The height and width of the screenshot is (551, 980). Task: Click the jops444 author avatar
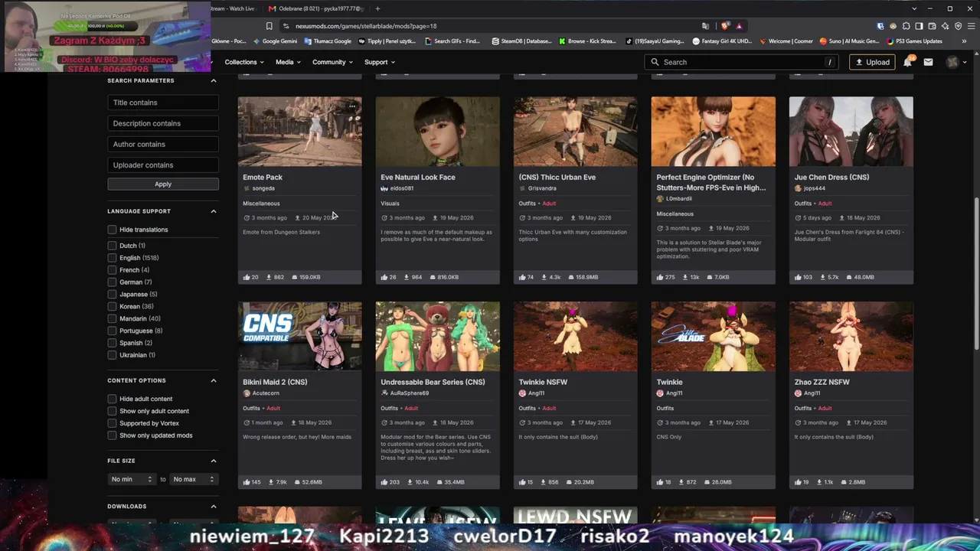[798, 188]
